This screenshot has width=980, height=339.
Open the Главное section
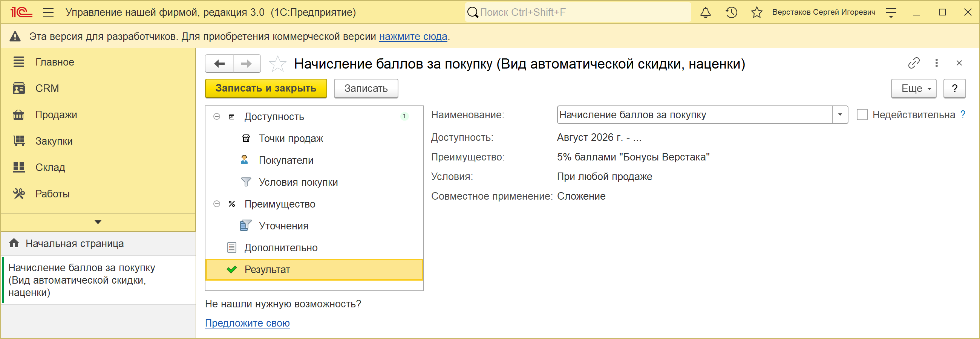[x=98, y=62]
